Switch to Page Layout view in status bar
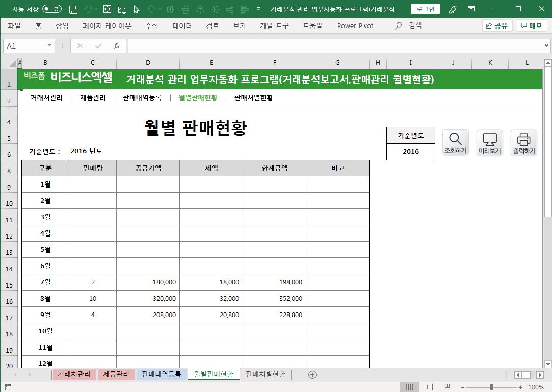The height and width of the screenshot is (392, 552). tap(429, 387)
